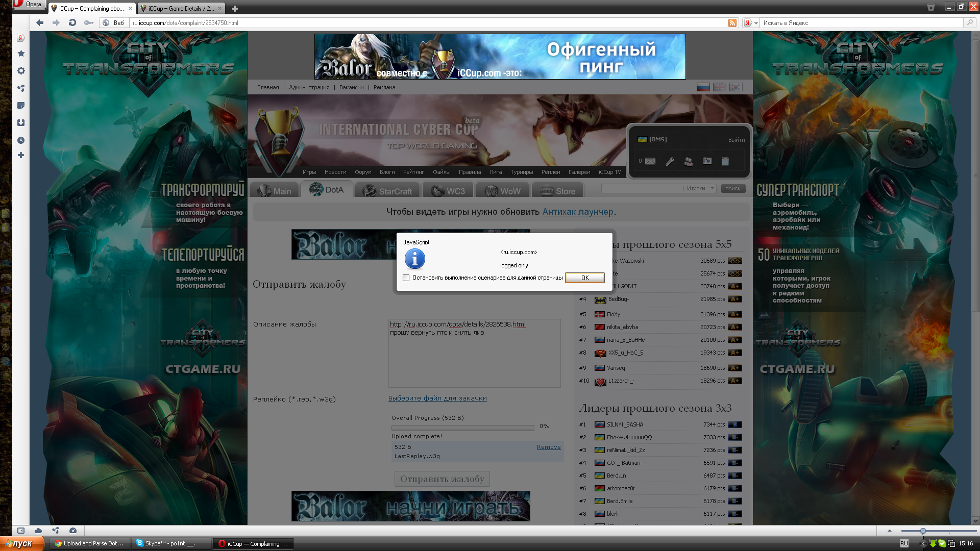Click the Remove link for LastReplay.w3g
Screen dimensions: 980x551
(x=548, y=447)
